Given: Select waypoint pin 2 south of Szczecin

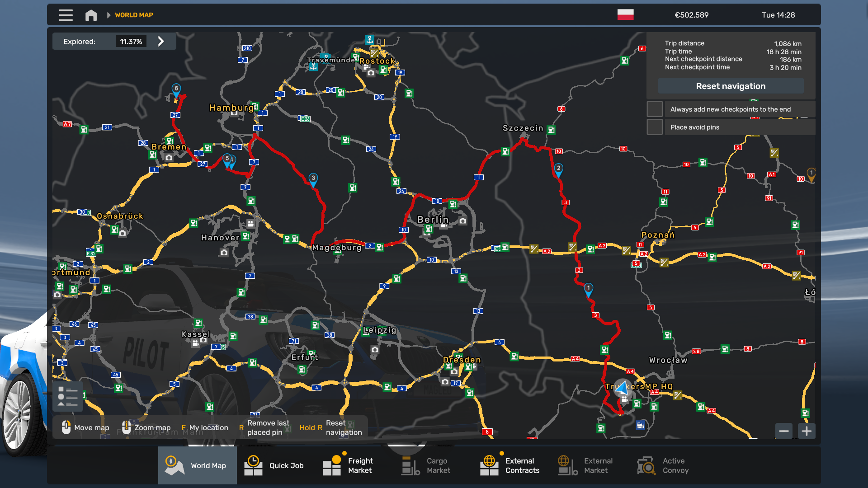Looking at the screenshot, I should 559,170.
